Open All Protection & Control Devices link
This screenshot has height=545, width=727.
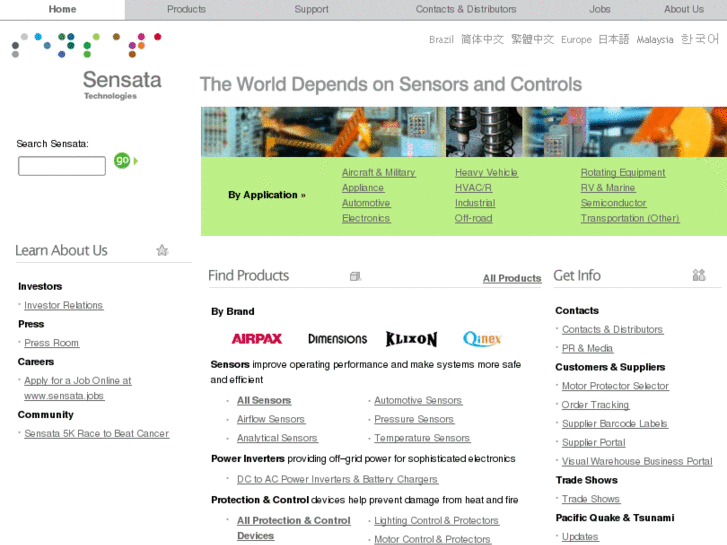pyautogui.click(x=293, y=528)
